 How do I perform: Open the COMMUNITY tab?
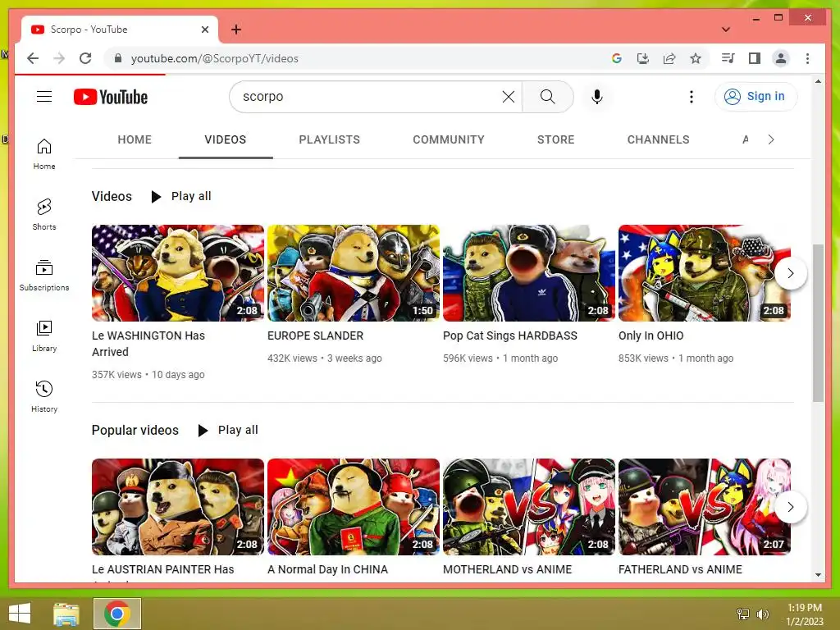click(449, 139)
